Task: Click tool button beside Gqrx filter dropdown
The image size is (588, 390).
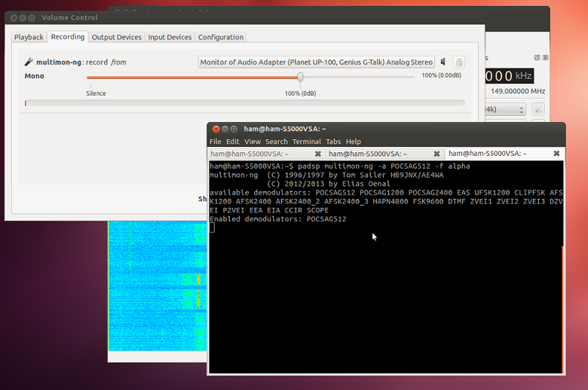Action: click(x=538, y=109)
